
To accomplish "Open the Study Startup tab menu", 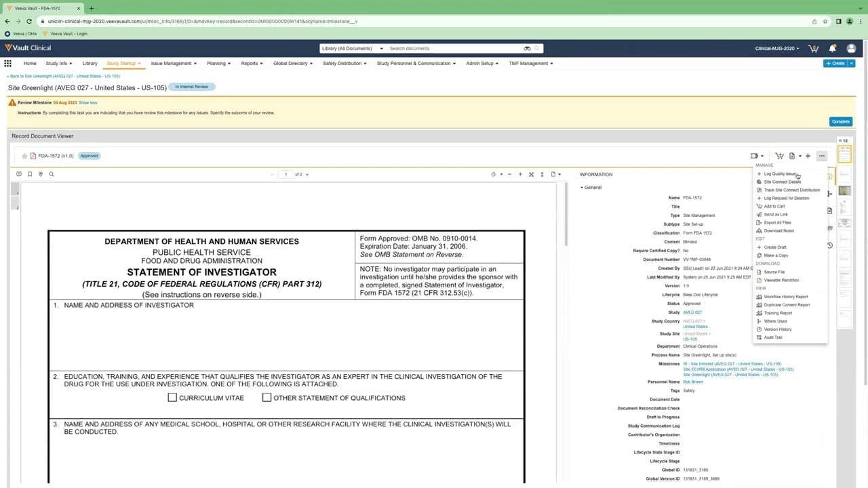I will point(123,64).
